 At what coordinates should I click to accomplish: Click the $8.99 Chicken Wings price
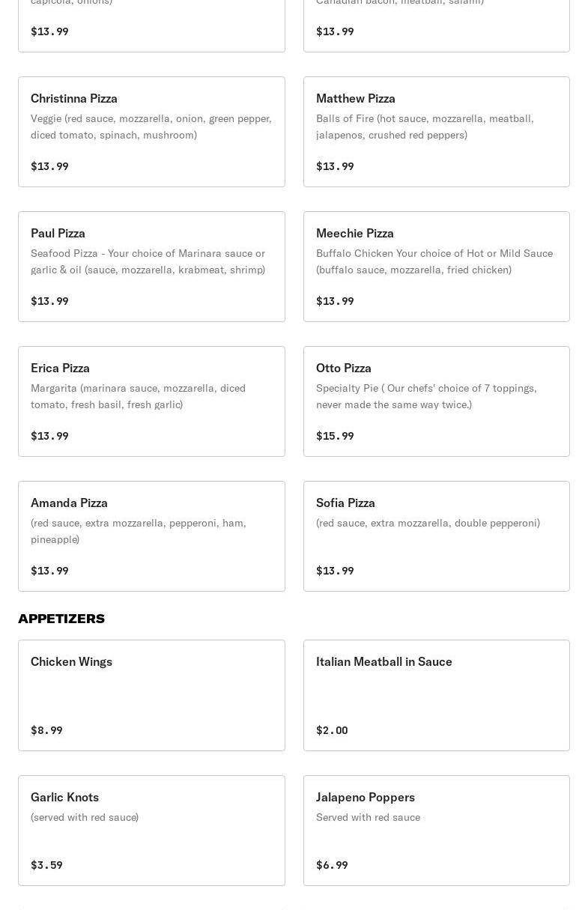(x=46, y=730)
